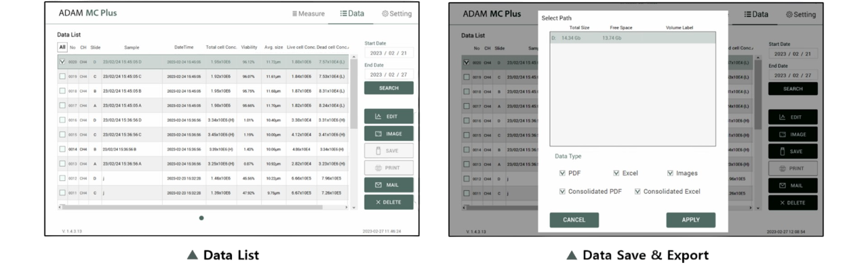
Task: Toggle the Consolidated PDF checkbox
Action: pyautogui.click(x=562, y=192)
